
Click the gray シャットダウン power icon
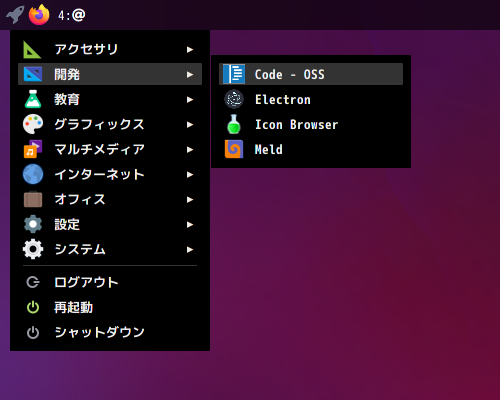33,332
